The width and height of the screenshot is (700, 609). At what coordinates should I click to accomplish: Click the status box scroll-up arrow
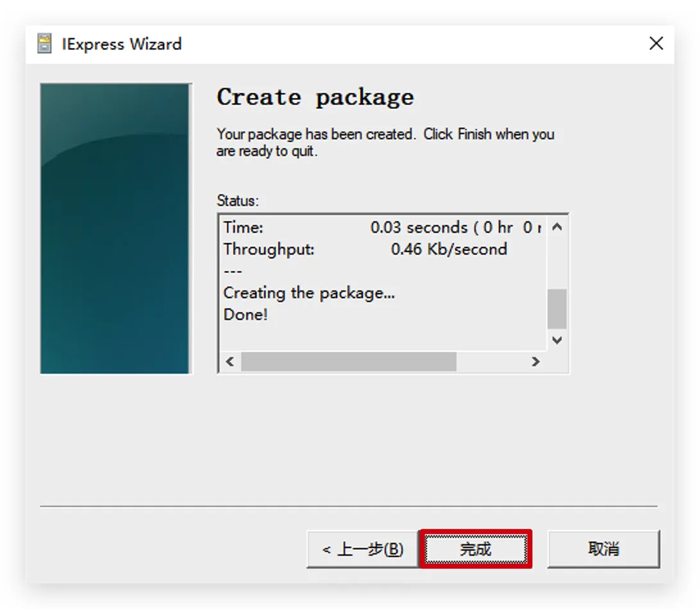click(556, 227)
